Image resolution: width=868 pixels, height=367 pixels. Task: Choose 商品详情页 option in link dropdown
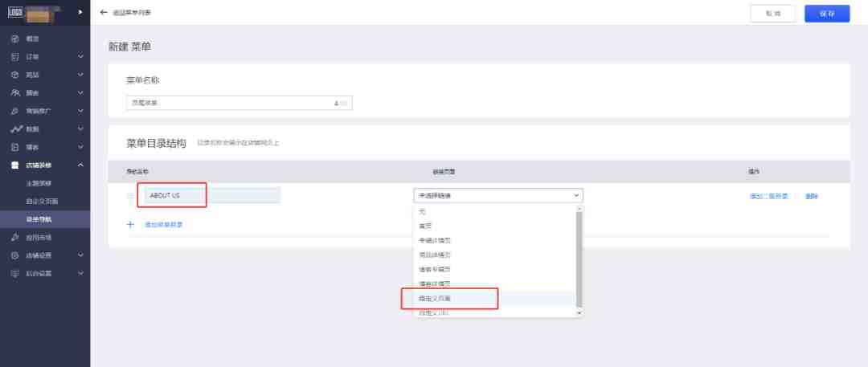(494, 255)
